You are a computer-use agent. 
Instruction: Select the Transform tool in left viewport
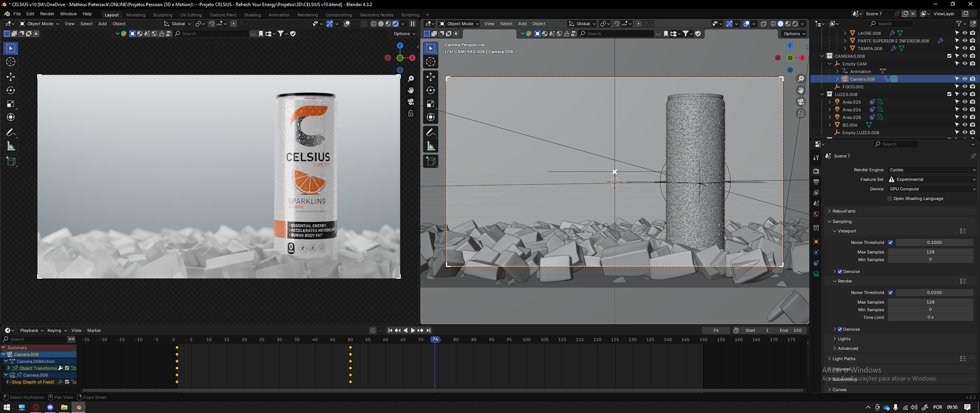[11, 117]
